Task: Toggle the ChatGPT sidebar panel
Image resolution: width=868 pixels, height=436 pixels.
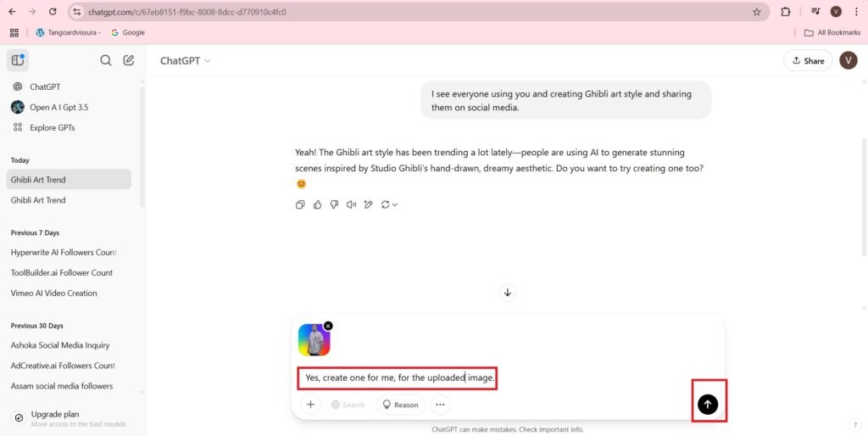Action: [18, 60]
